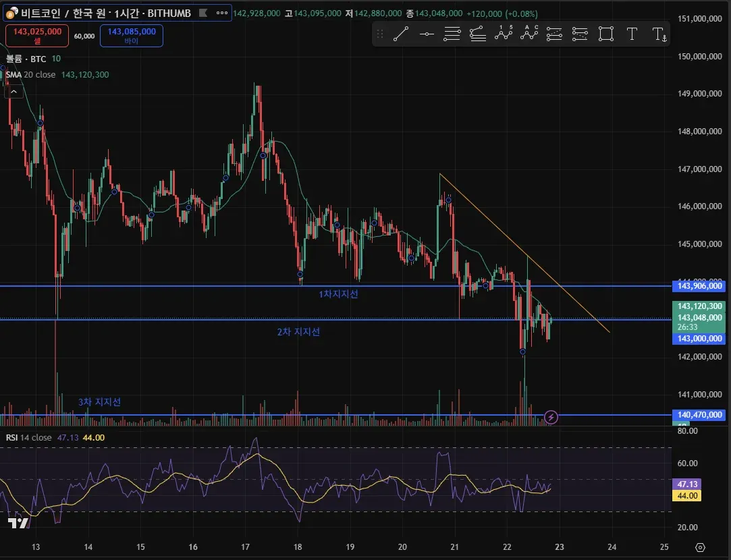Select the Fib Retracement tool
The width and height of the screenshot is (731, 560).
click(x=452, y=34)
